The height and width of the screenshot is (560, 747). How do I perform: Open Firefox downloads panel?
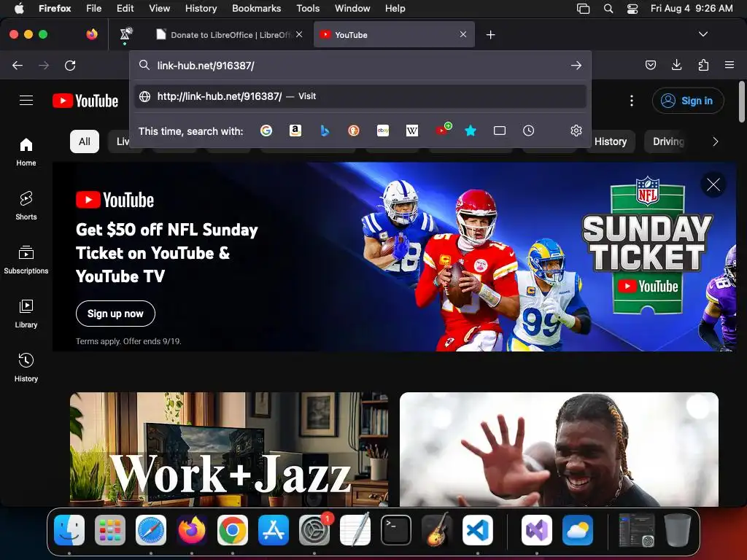(x=676, y=65)
